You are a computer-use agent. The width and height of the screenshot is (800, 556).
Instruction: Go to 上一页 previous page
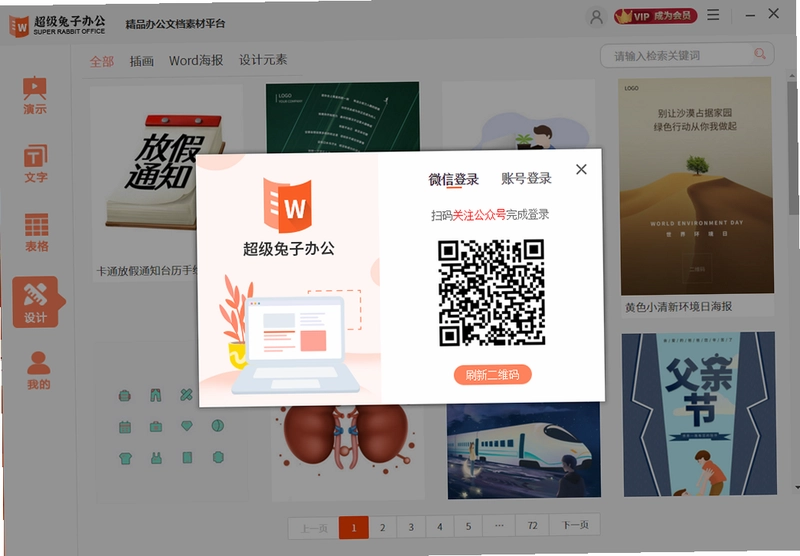(x=313, y=528)
